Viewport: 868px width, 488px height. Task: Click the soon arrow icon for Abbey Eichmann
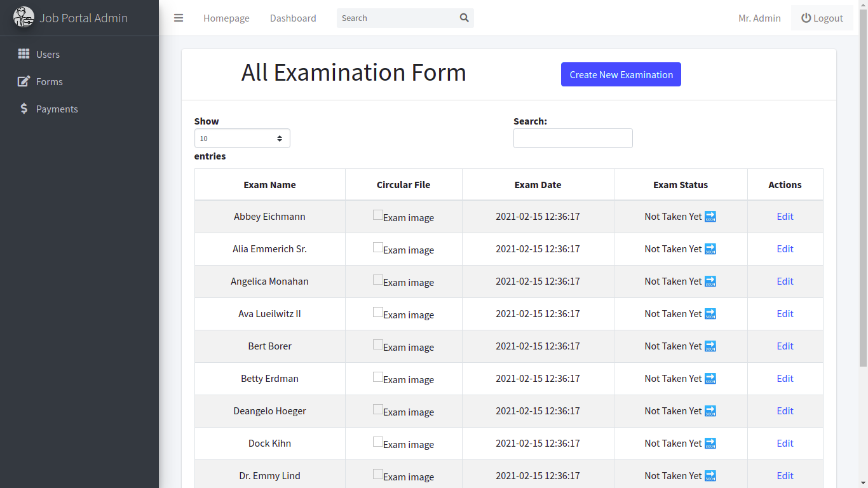coord(710,217)
